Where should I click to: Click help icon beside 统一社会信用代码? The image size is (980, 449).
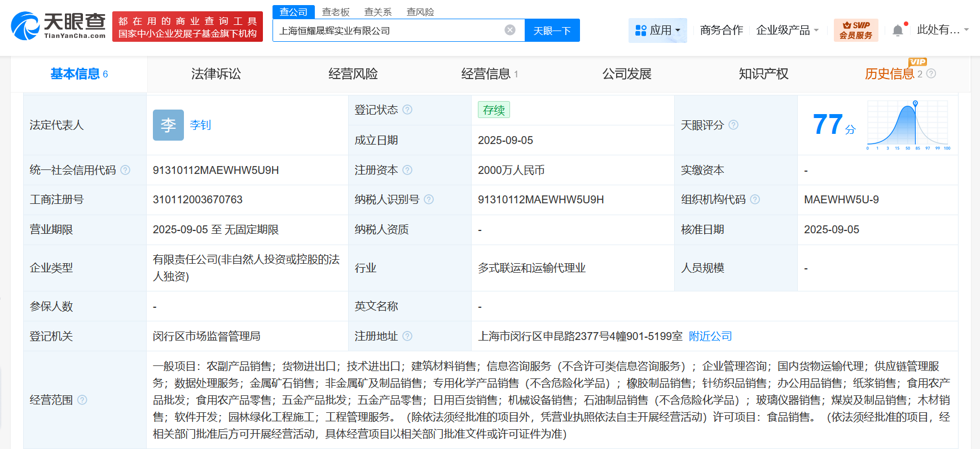[x=125, y=170]
